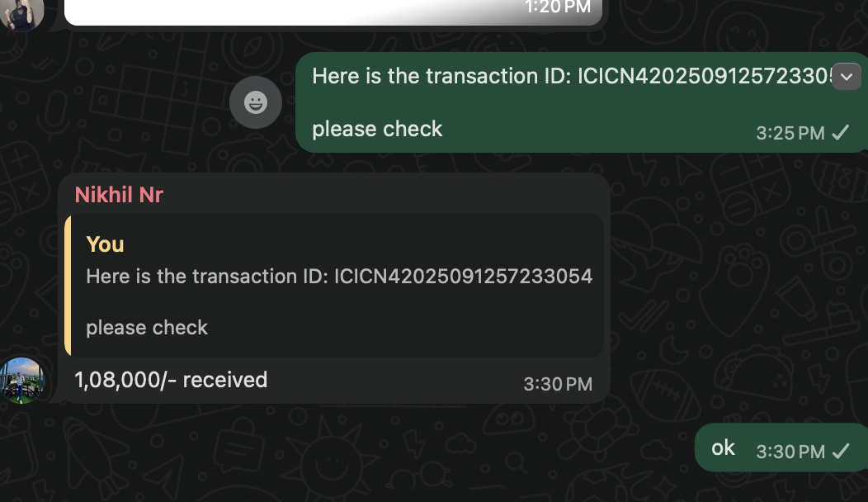The image size is (868, 502).
Task: Click the yellow bar of quoted reply
Action: pos(68,286)
